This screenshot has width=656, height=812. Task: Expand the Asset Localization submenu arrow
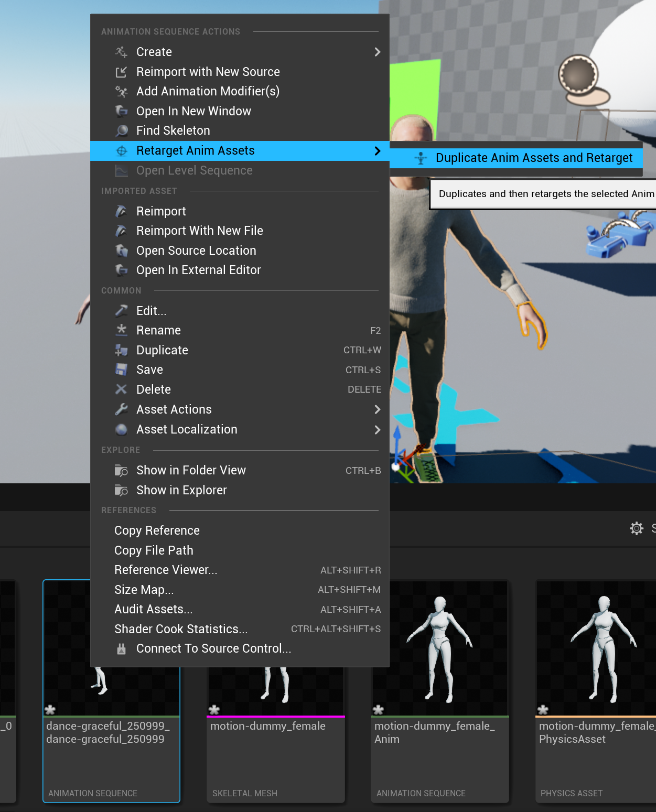(377, 430)
